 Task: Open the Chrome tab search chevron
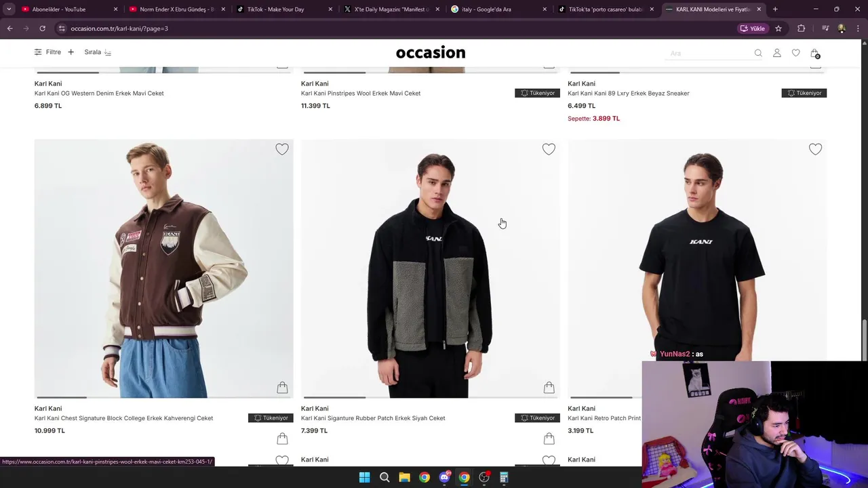(9, 9)
